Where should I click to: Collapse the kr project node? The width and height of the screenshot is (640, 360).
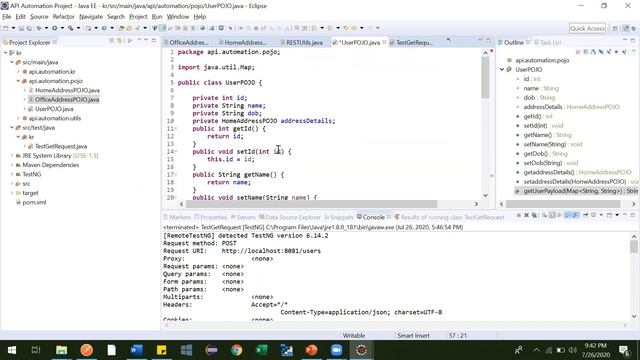pos(6,53)
